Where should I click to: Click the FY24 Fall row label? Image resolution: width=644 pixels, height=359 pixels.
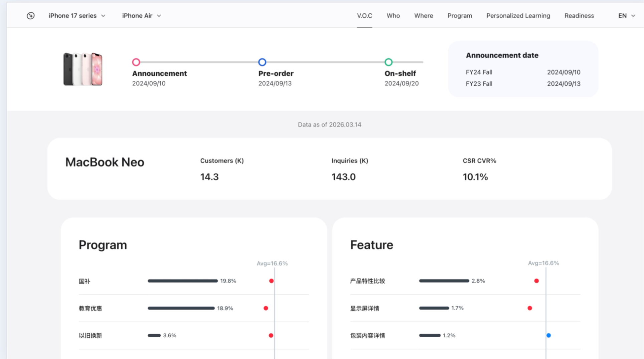click(479, 72)
